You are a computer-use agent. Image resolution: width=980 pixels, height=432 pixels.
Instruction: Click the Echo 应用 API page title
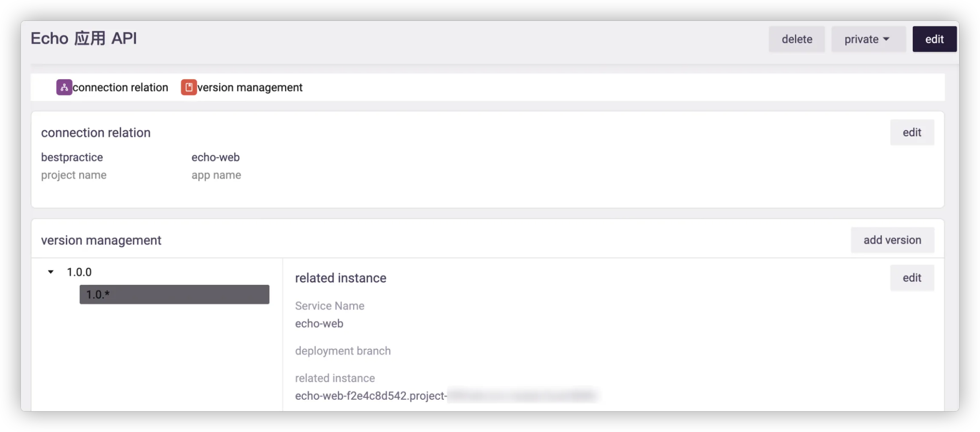coord(84,38)
